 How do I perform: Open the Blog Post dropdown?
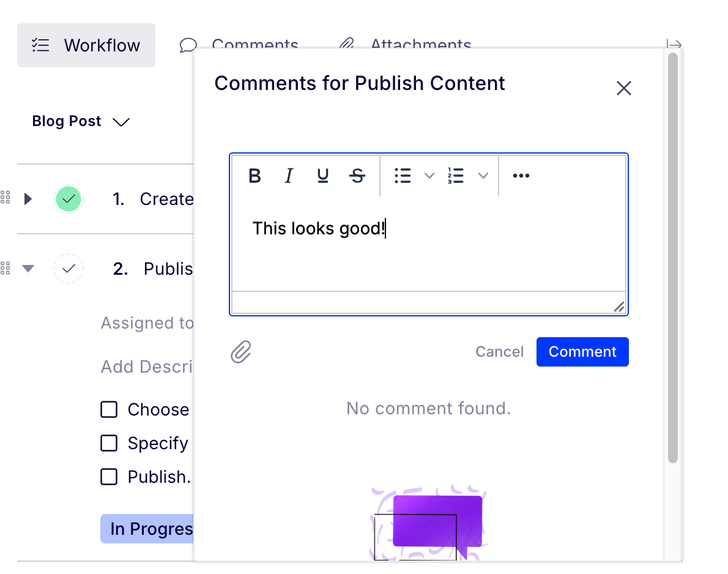tap(81, 121)
